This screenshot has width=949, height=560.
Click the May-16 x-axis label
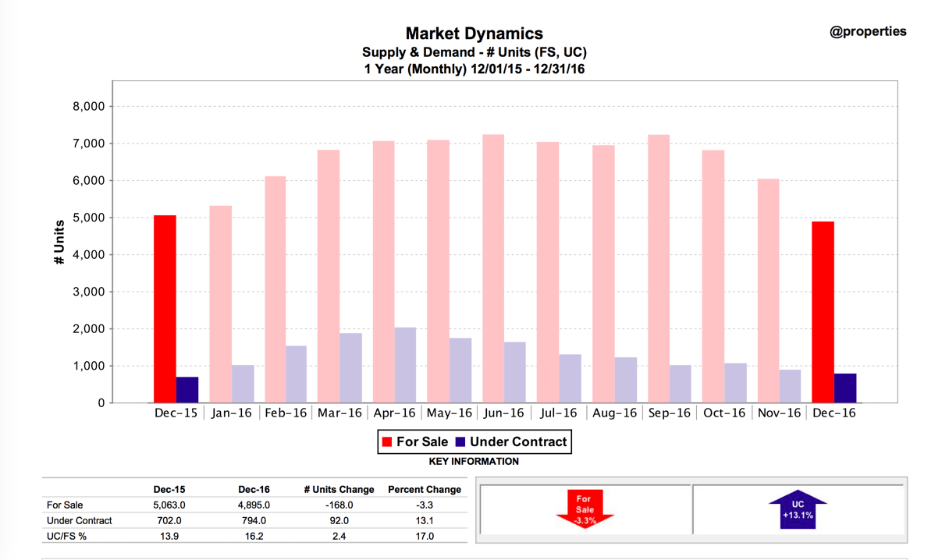450,413
